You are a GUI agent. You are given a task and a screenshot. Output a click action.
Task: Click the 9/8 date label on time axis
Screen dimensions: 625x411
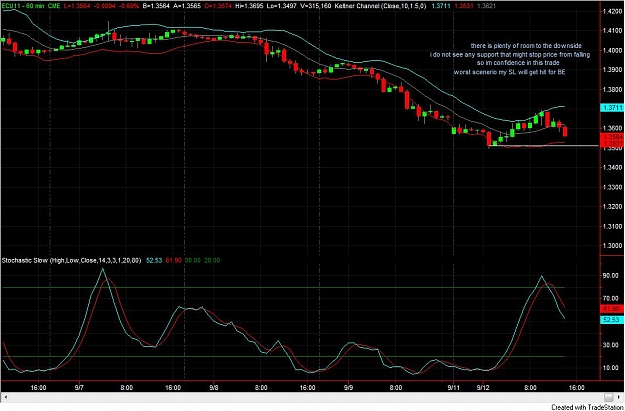(x=214, y=387)
